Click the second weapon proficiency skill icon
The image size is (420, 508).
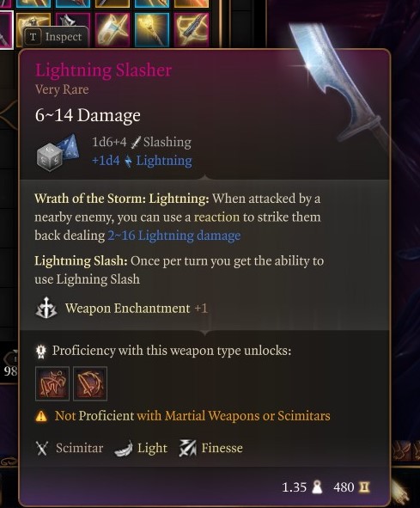[90, 383]
